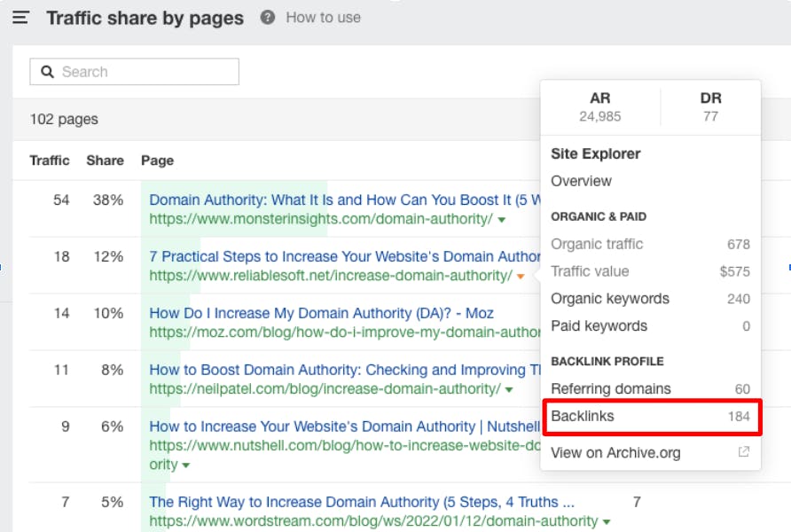Open the moz.com blog URL
Viewport: 791px width, 532px height.
(345, 332)
